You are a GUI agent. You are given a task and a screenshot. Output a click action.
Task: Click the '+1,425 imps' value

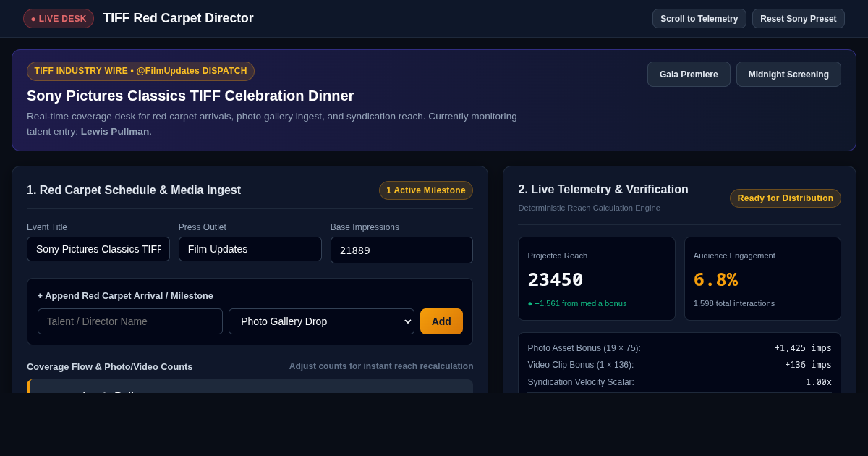[x=803, y=348]
